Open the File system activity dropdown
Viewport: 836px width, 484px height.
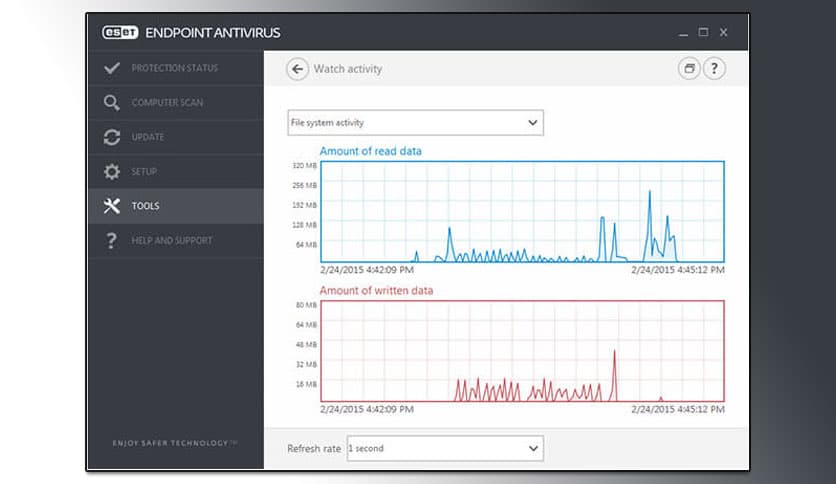(415, 123)
